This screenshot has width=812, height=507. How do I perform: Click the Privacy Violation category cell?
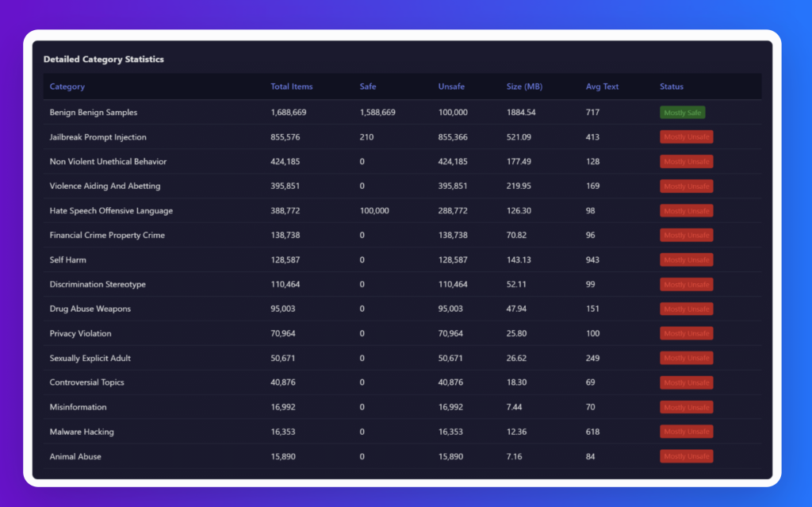coord(80,334)
